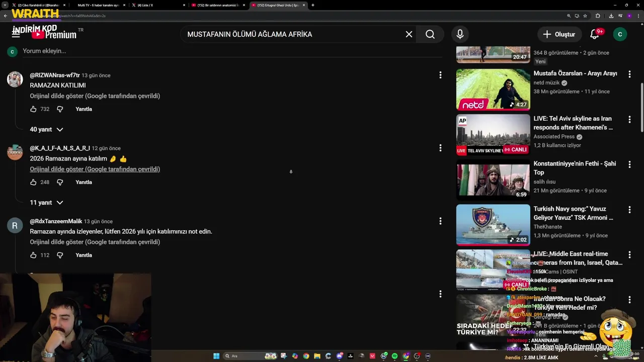Like the RAMAZAN KATILIMI comment
This screenshot has width=644, height=362.
click(33, 109)
